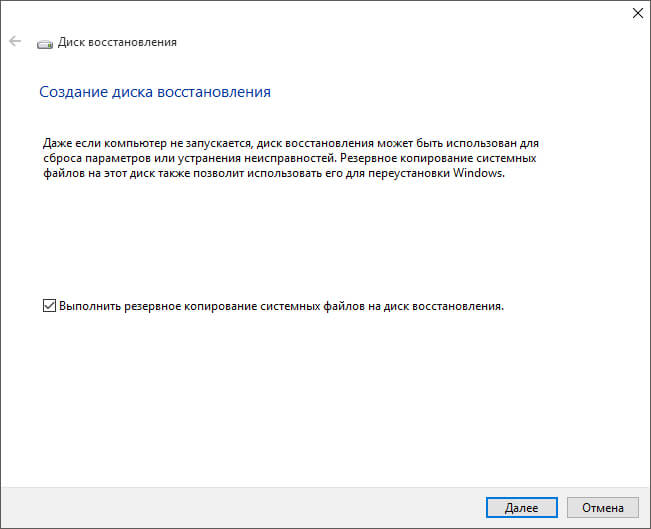Click the word 'неисправностей' in the description paragraph
This screenshot has width=651, height=529.
click(x=291, y=158)
